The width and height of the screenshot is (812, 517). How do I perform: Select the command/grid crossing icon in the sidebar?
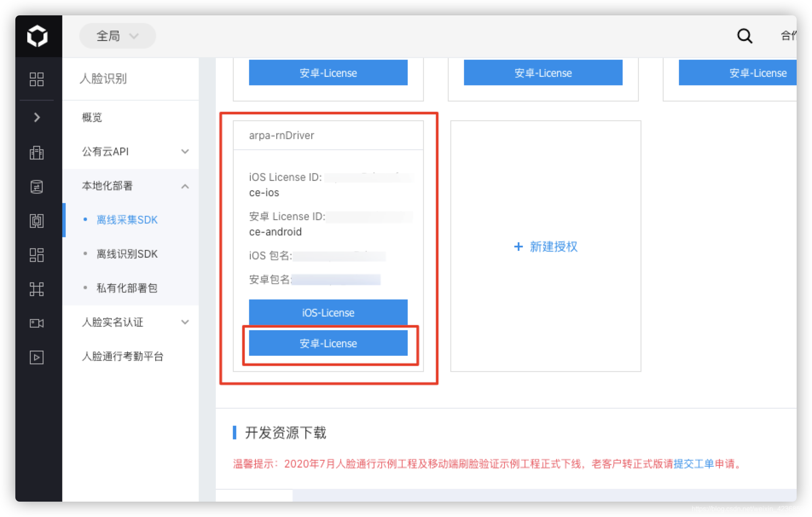[x=38, y=289]
